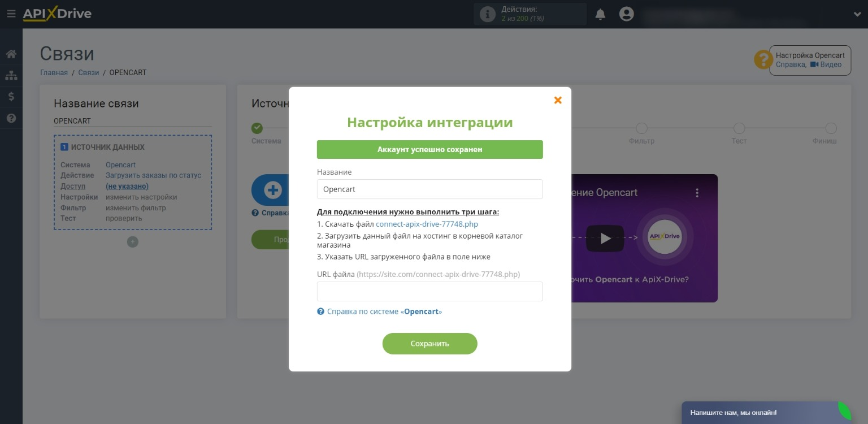Click the Настройка интеграции dialog title

429,122
